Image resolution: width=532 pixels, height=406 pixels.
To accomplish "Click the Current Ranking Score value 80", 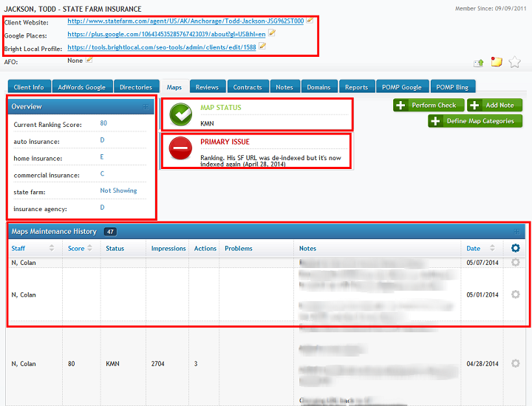I will point(103,123).
